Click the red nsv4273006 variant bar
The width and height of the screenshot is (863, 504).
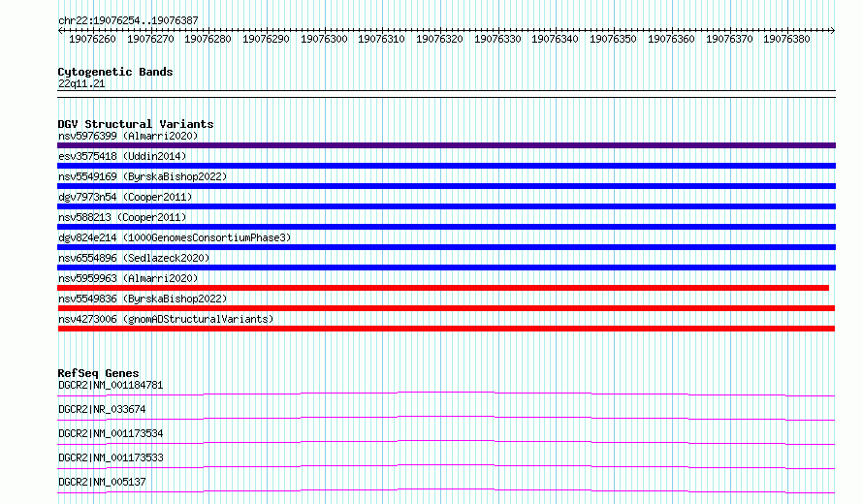(446, 329)
